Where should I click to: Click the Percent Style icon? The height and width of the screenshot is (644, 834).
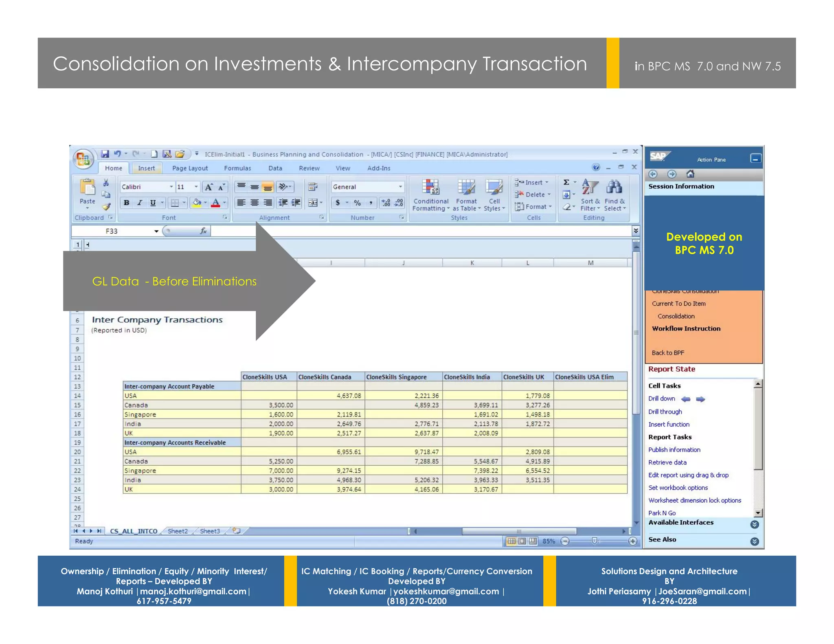(357, 203)
